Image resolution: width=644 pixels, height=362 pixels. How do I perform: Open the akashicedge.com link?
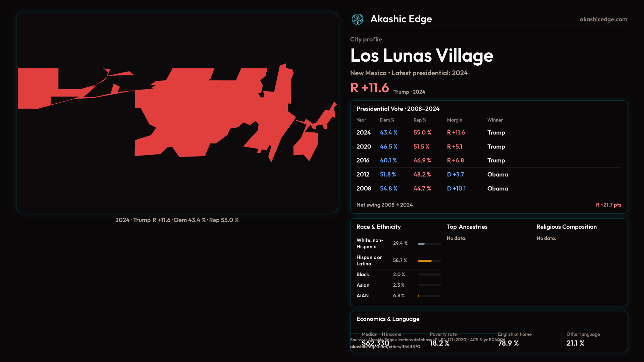click(x=603, y=19)
